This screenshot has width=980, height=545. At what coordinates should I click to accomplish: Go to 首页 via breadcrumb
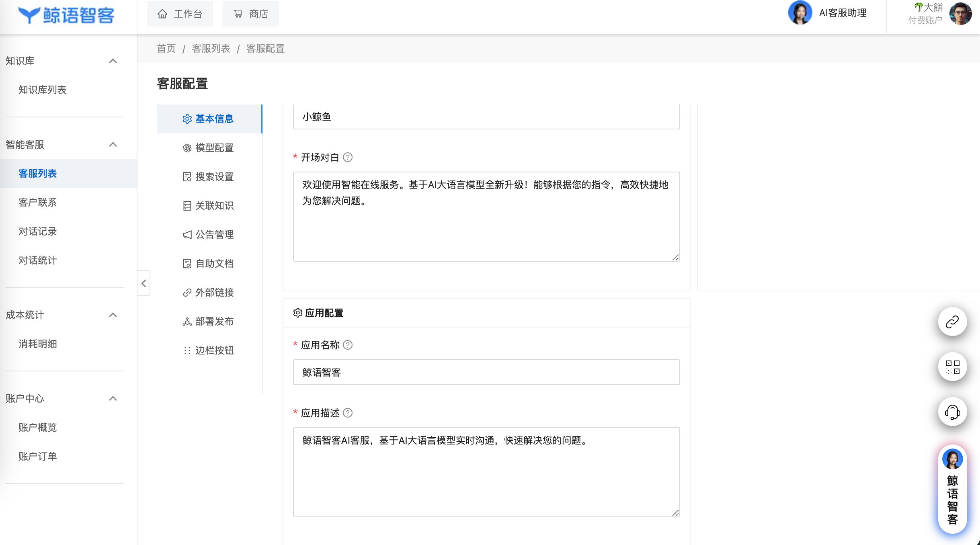pos(166,49)
